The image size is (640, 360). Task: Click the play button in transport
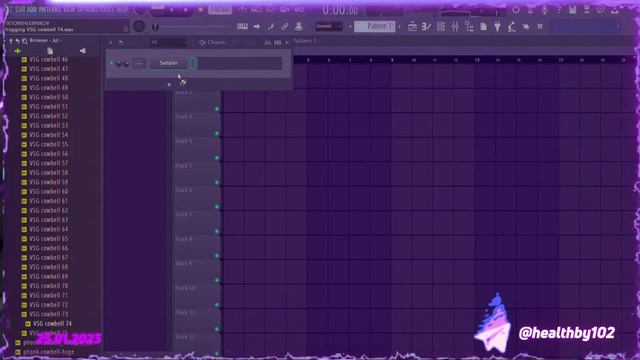coord(172,10)
